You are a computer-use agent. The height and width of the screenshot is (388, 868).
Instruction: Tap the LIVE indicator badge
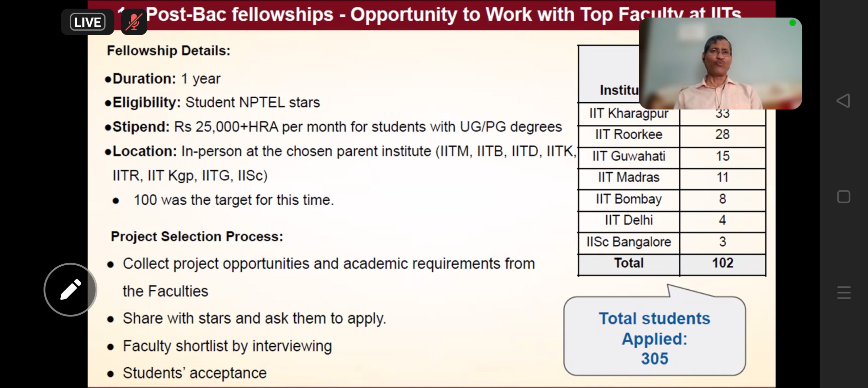click(87, 22)
